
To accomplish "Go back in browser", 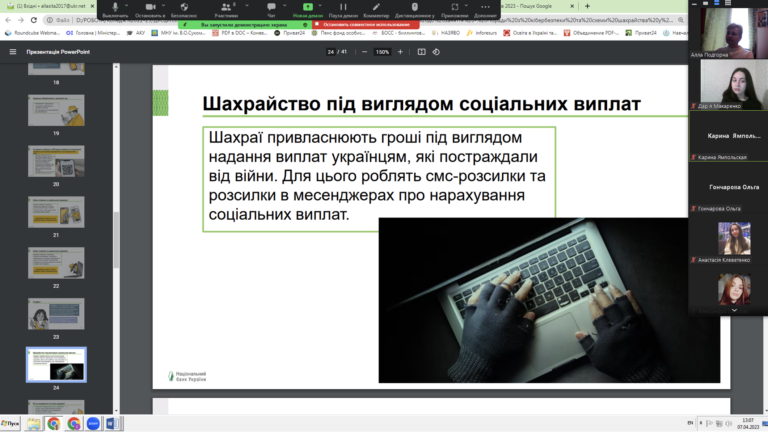I will [x=8, y=20].
